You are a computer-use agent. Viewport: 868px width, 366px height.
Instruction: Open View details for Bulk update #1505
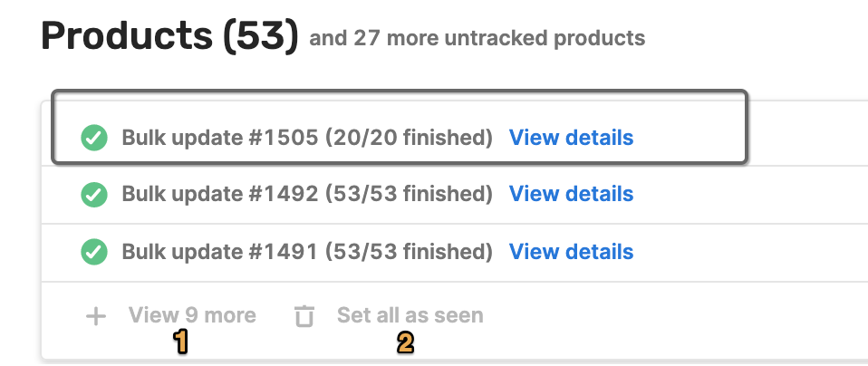(x=572, y=138)
